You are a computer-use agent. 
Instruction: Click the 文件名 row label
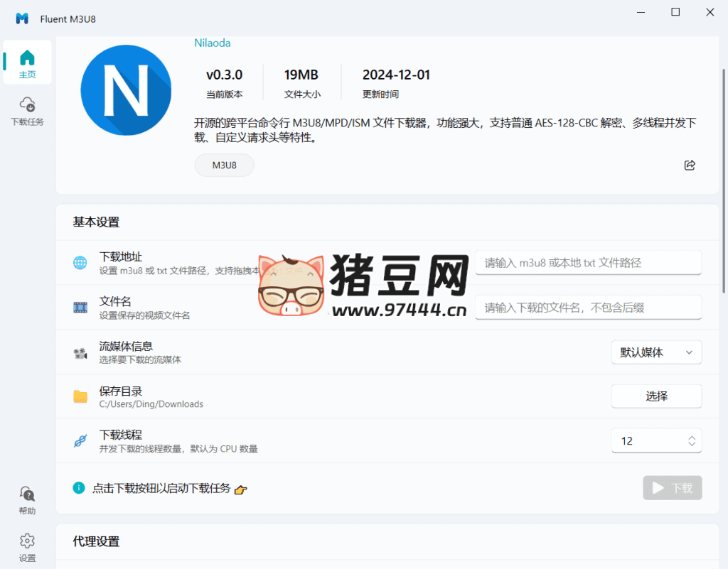point(115,301)
